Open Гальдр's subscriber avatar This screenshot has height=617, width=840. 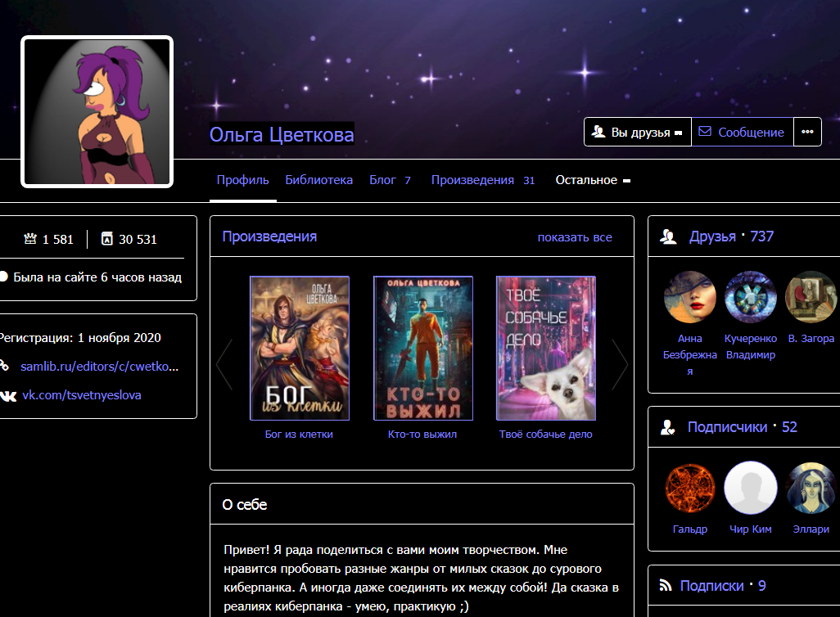tap(689, 488)
